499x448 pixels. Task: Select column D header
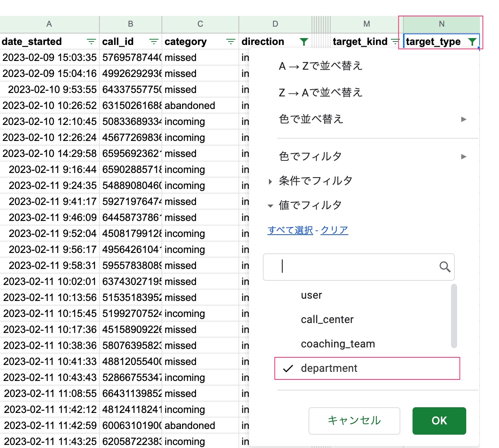(x=275, y=24)
